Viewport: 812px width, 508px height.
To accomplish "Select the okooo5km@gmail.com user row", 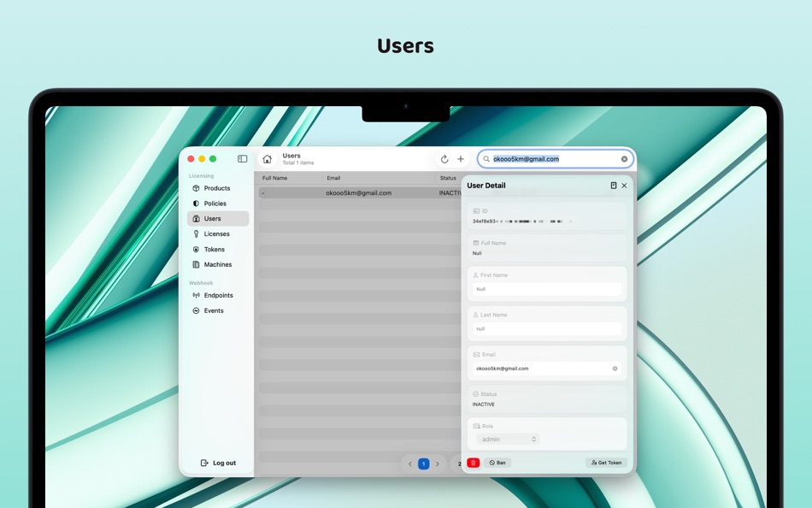I will (359, 192).
